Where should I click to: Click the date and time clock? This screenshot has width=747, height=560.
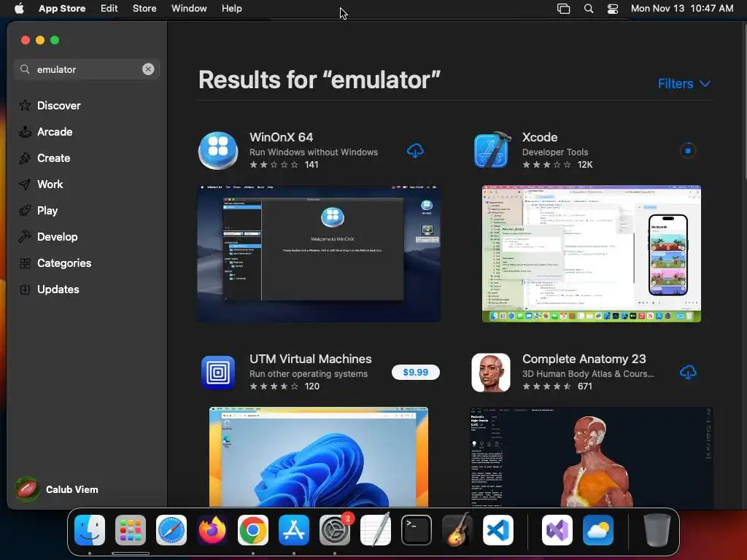tap(682, 9)
